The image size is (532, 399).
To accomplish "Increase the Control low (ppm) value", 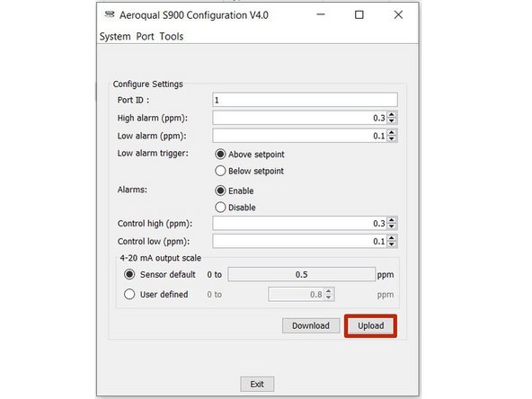I will (x=392, y=238).
